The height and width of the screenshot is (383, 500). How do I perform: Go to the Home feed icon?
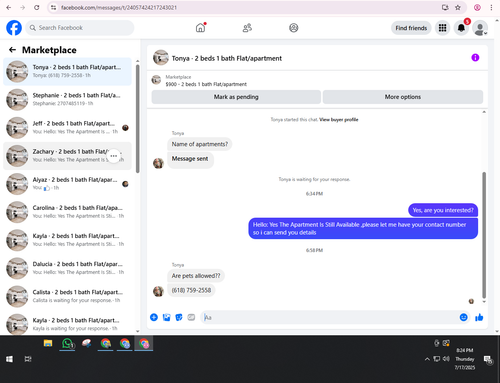pyautogui.click(x=200, y=28)
